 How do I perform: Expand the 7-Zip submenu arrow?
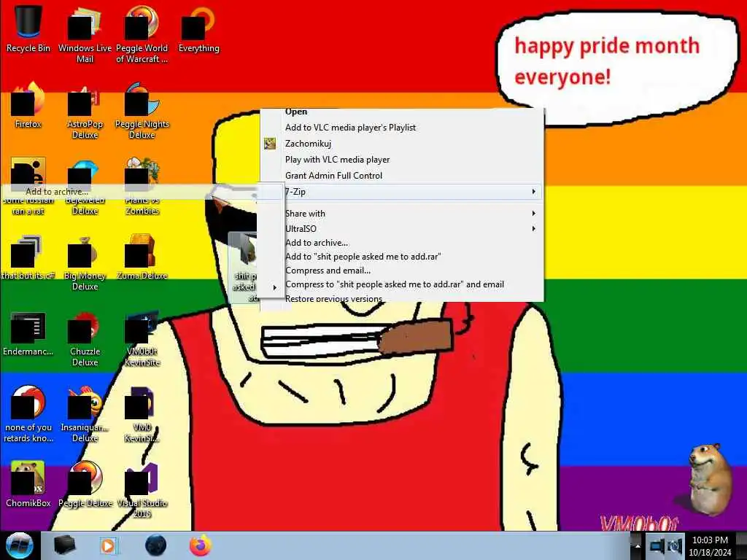[x=533, y=192]
